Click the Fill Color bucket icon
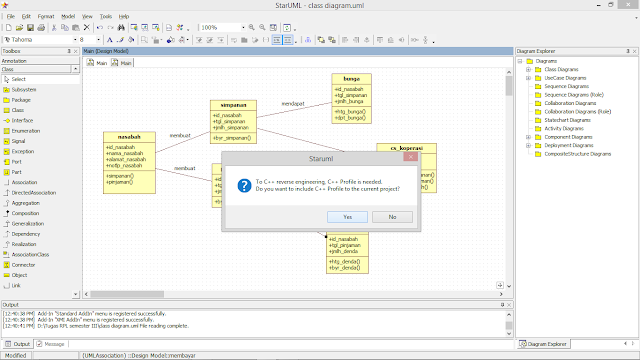640x360 pixels. click(x=131, y=40)
